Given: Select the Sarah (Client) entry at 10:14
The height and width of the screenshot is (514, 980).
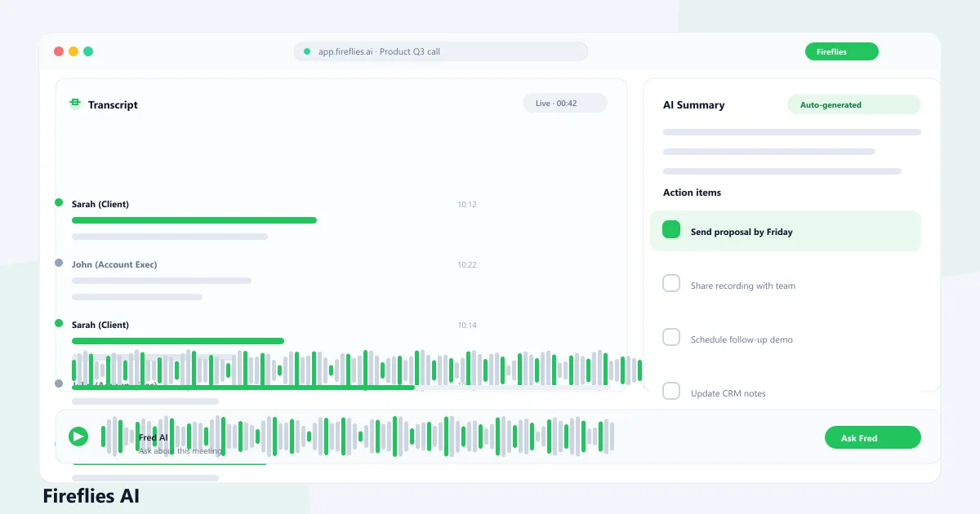Looking at the screenshot, I should 100,325.
